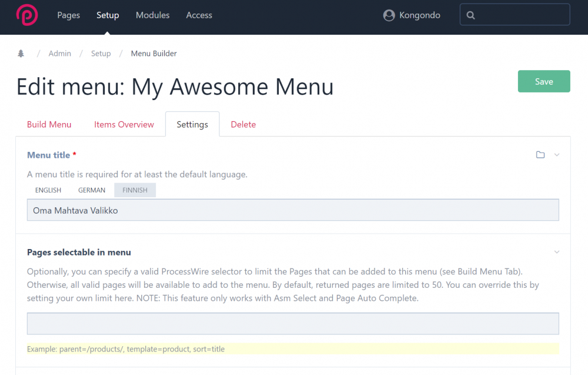Click the folder icon in Menu title
The width and height of the screenshot is (588, 375).
pyautogui.click(x=540, y=155)
